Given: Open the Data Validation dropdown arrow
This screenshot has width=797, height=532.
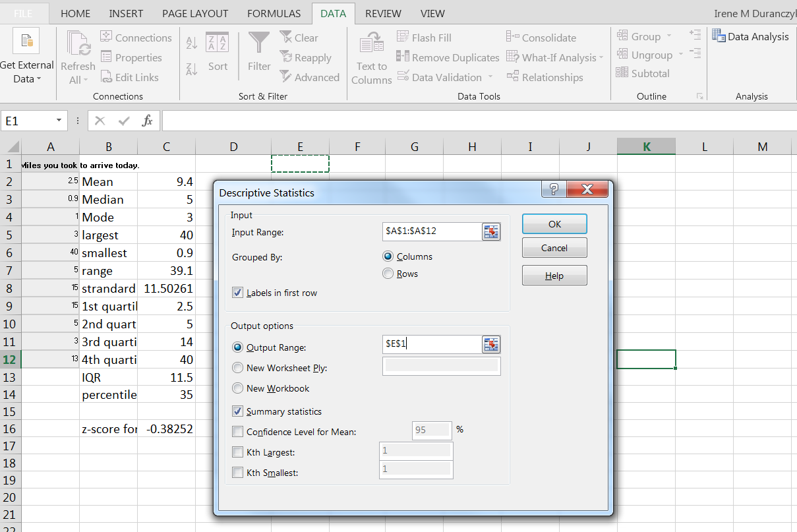Looking at the screenshot, I should (490, 77).
